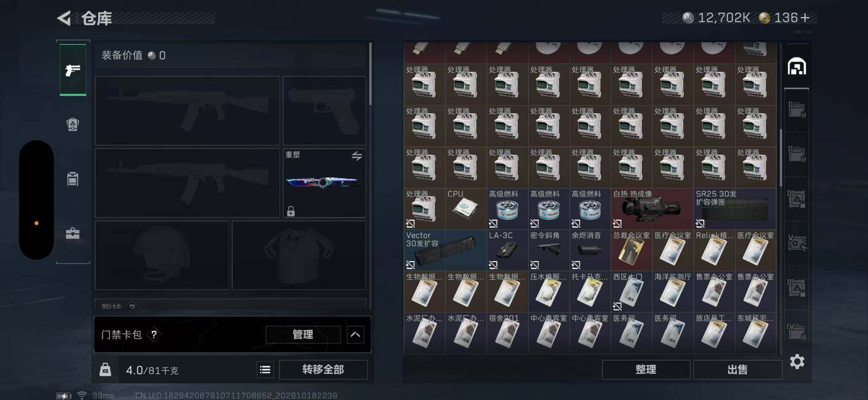Open the list view icon beside weight
This screenshot has width=868, height=400.
[x=265, y=370]
